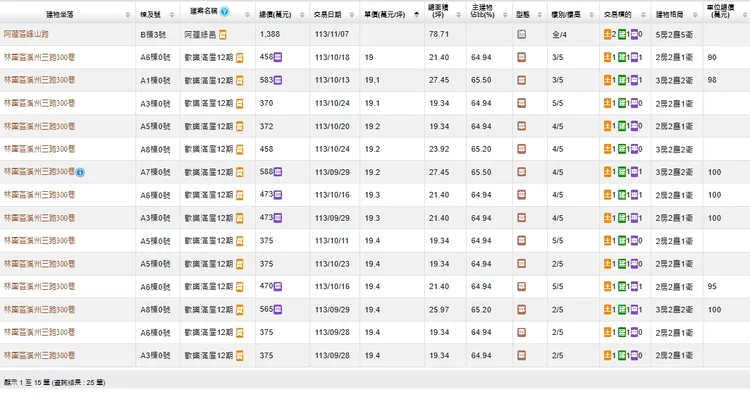The width and height of the screenshot is (750, 395).
Task: Sort by 主建物佔比(%) using its sort arrows
Action: pyautogui.click(x=505, y=15)
